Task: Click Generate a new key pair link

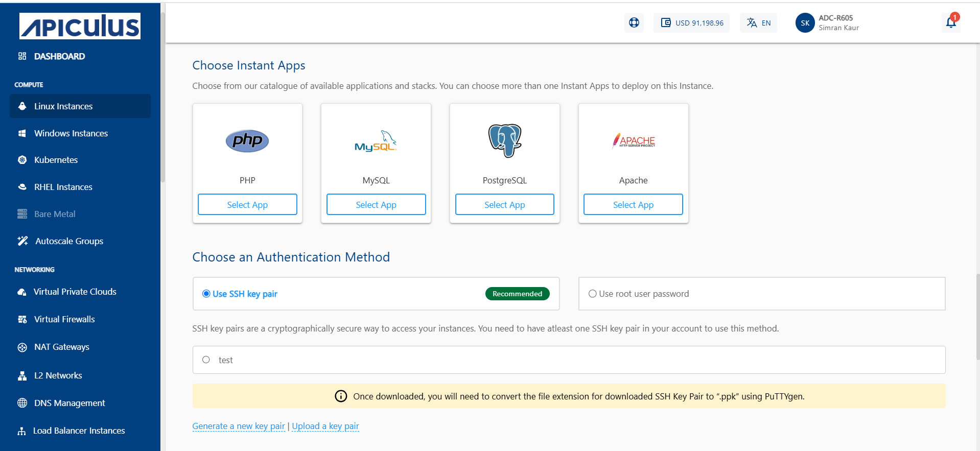Action: (x=238, y=426)
